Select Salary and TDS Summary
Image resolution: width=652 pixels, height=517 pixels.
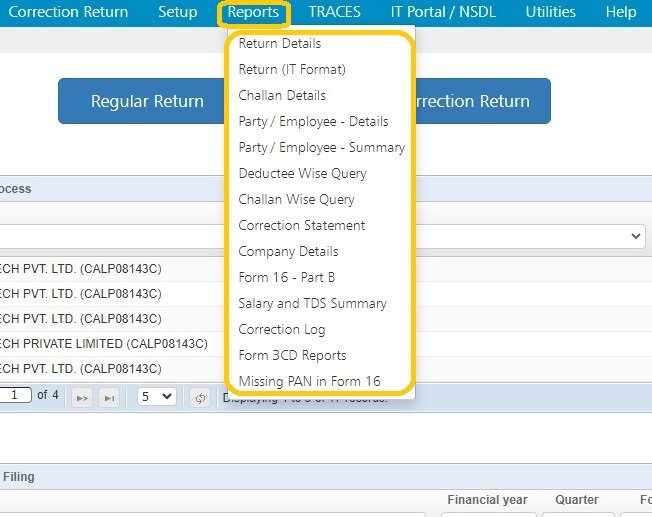312,303
